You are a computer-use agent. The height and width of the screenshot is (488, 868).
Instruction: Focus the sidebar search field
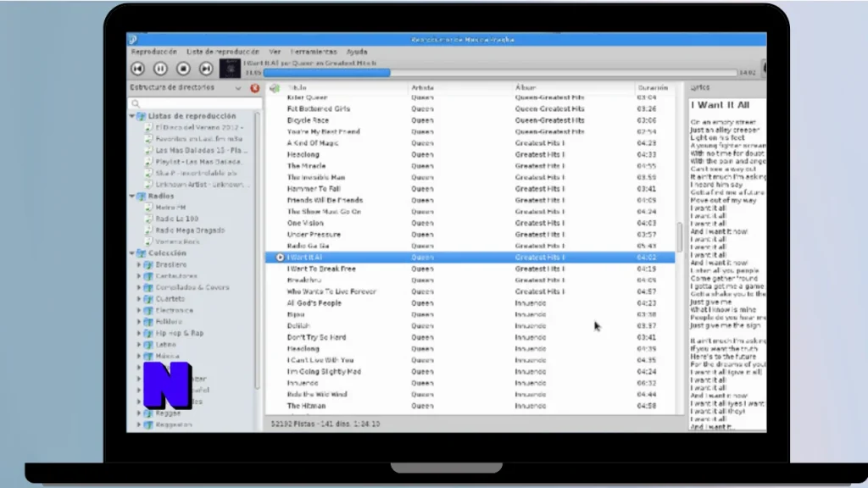[x=195, y=103]
